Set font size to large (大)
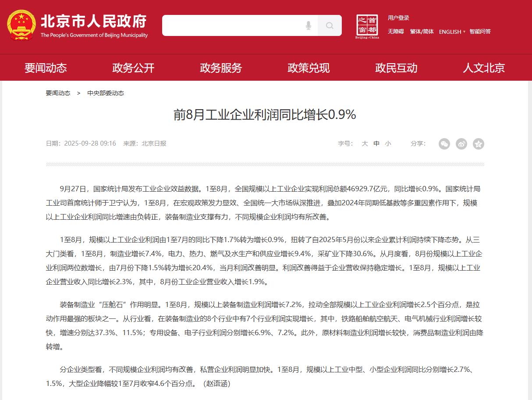This screenshot has width=532, height=400. pos(365,143)
